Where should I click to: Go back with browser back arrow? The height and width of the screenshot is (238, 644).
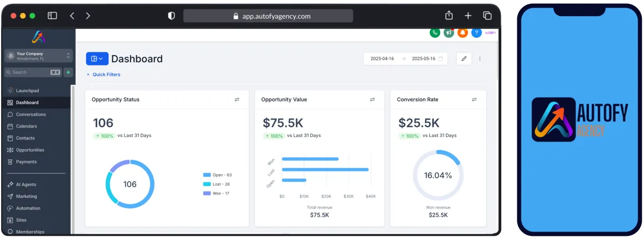72,16
